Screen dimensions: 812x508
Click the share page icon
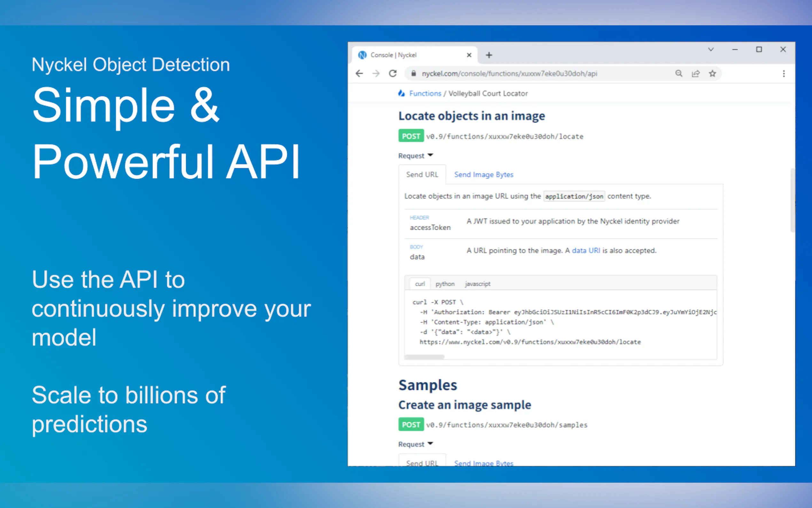tap(696, 74)
